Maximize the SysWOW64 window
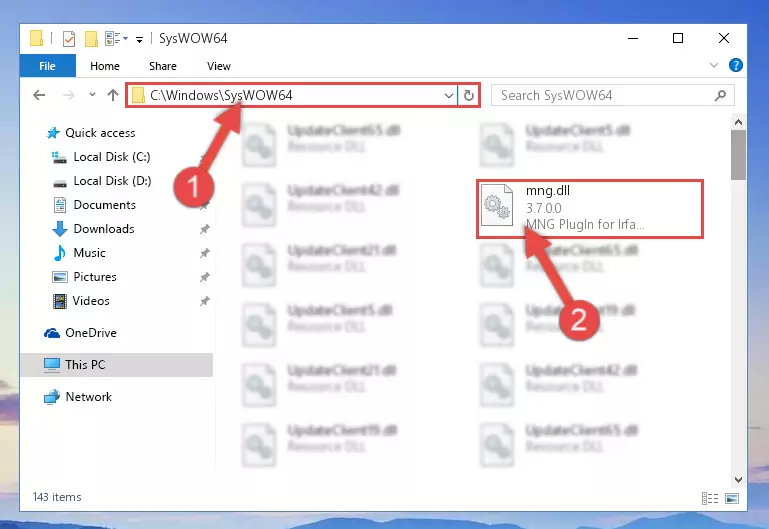 [678, 38]
